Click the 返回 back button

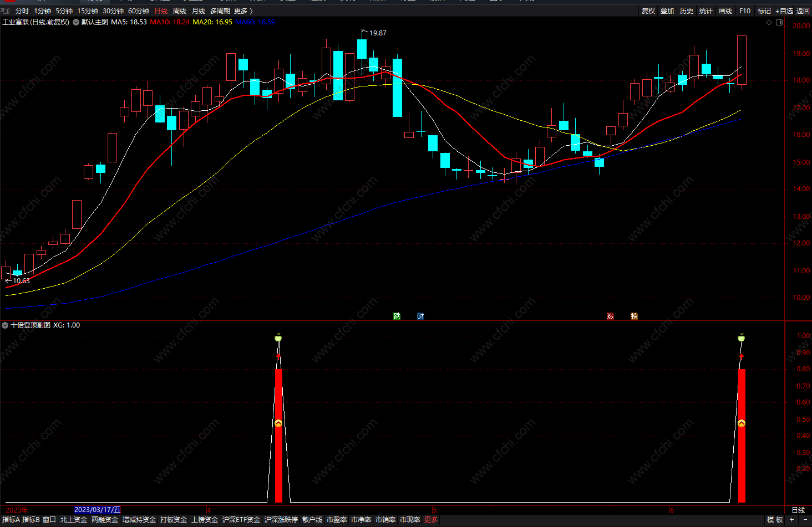coord(803,11)
